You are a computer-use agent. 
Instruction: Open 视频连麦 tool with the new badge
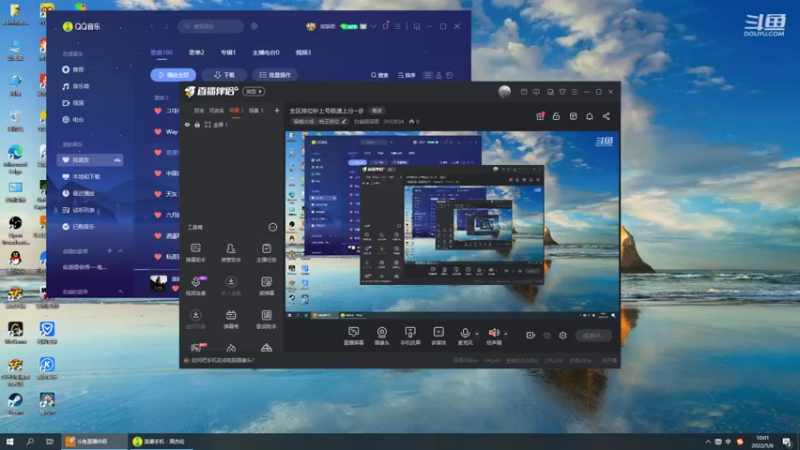(195, 286)
